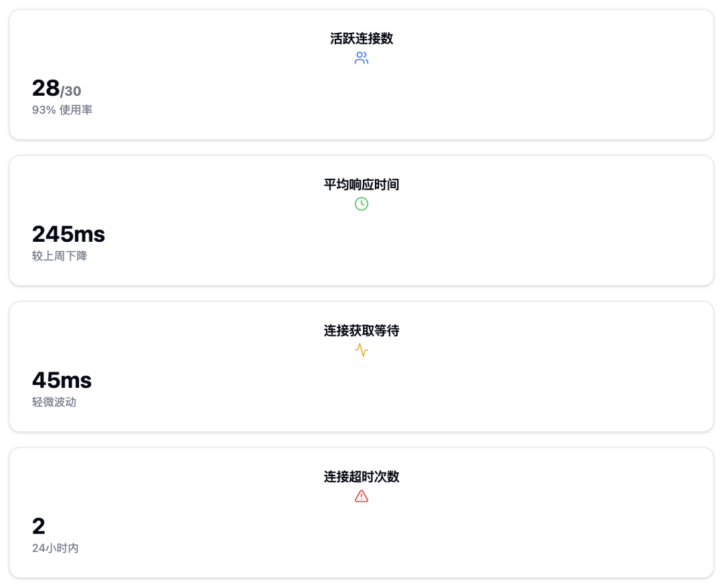Screen dimensions: 723x588
Task: Click the red warning triangle icon
Action: (x=361, y=496)
